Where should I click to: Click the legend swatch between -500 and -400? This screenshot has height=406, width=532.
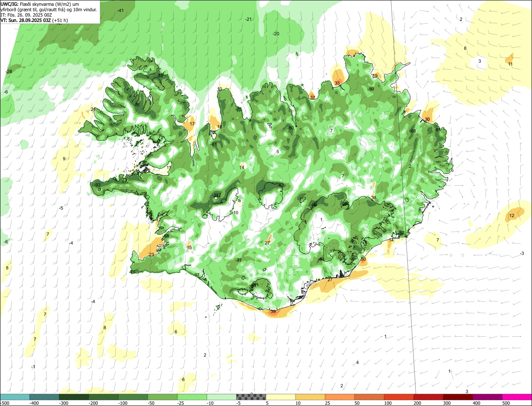(x=15, y=397)
